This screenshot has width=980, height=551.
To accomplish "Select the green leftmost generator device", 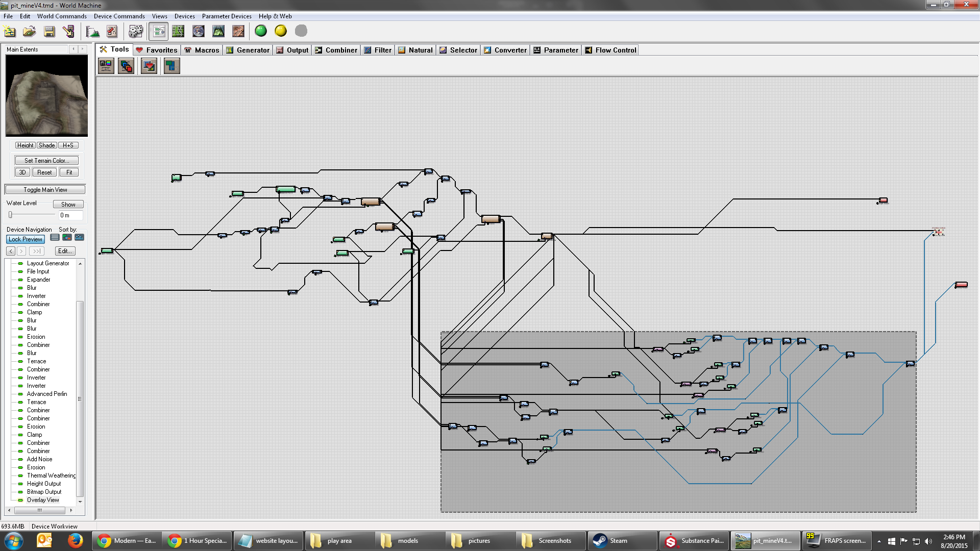I will pyautogui.click(x=107, y=251).
